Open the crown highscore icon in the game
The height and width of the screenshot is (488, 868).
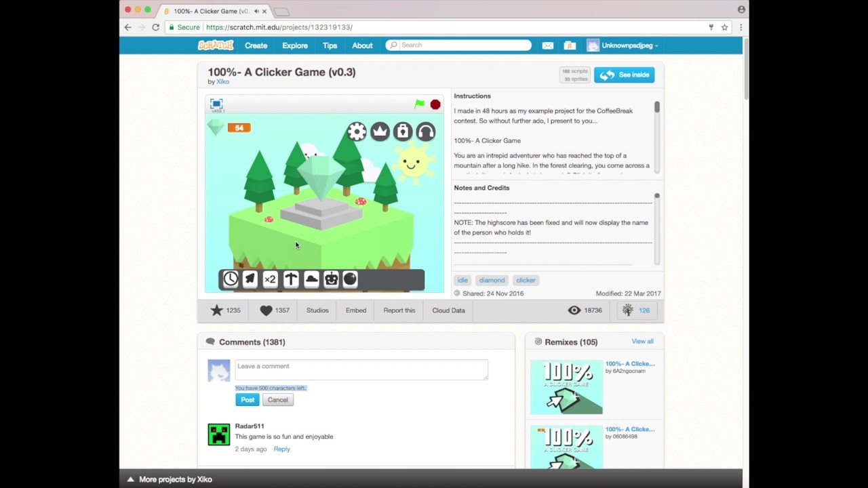(x=380, y=131)
